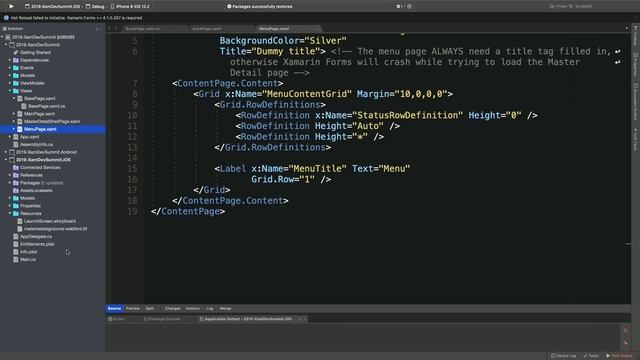Open the Authors version control tab

pyautogui.click(x=193, y=309)
